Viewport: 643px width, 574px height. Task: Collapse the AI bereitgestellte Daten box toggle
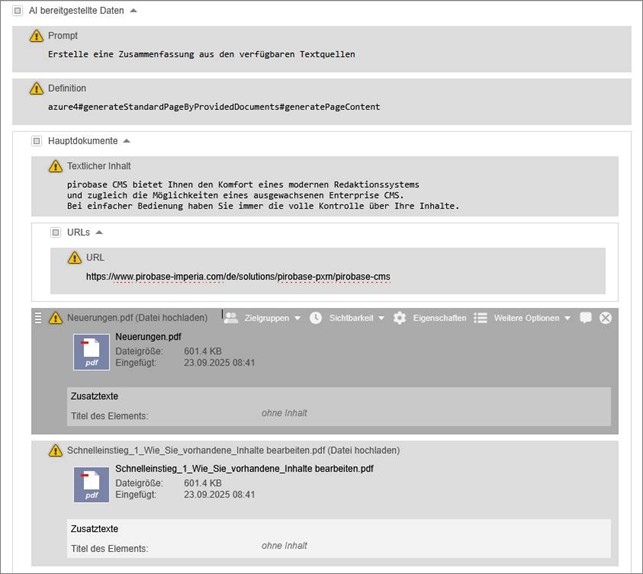(x=17, y=10)
